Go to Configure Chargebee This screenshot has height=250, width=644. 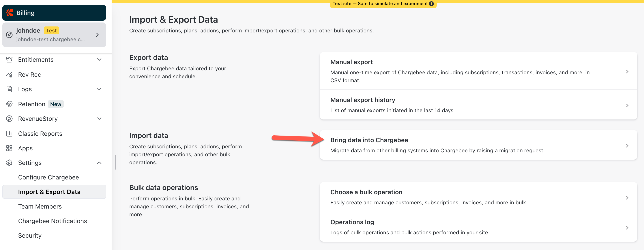(x=49, y=177)
